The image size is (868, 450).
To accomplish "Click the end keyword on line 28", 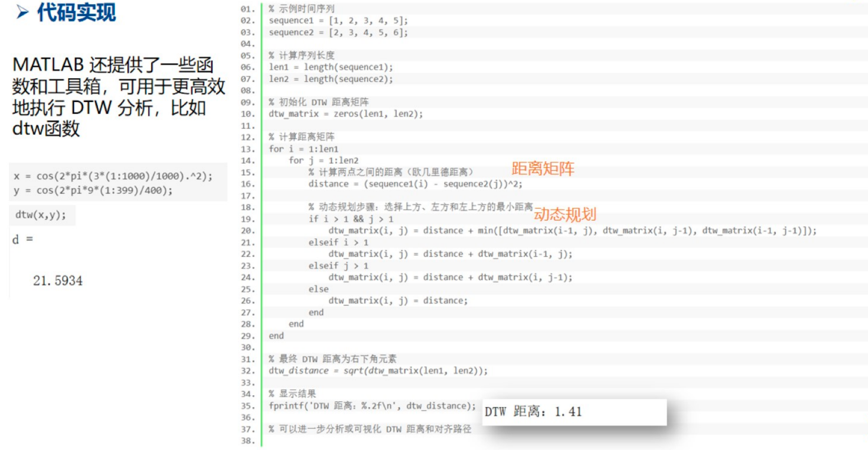I will pyautogui.click(x=296, y=324).
